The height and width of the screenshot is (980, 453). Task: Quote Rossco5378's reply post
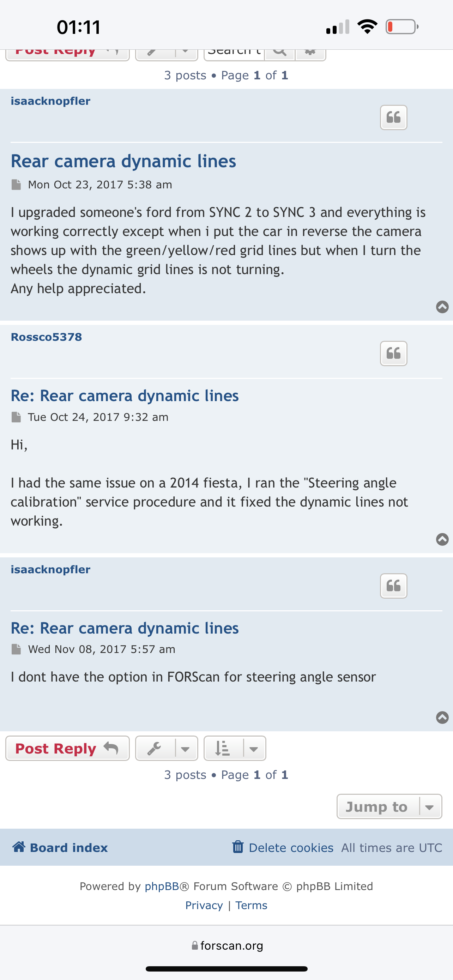[393, 353]
